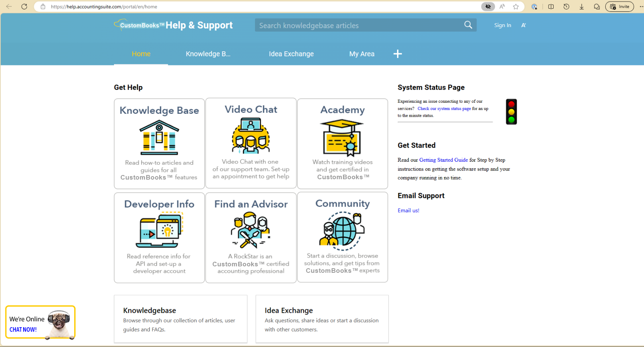Open the Find an Advisor icon
This screenshot has width=644, height=347.
(x=251, y=230)
